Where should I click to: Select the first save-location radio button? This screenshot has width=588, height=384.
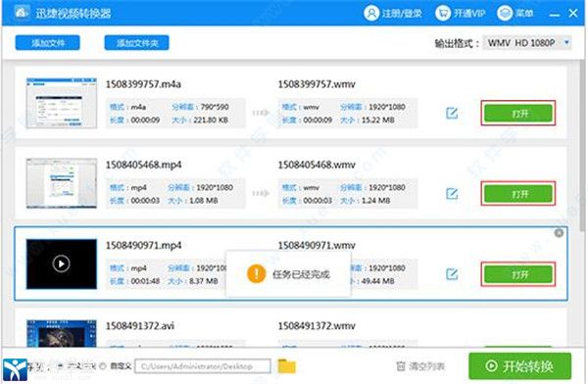tap(61, 366)
